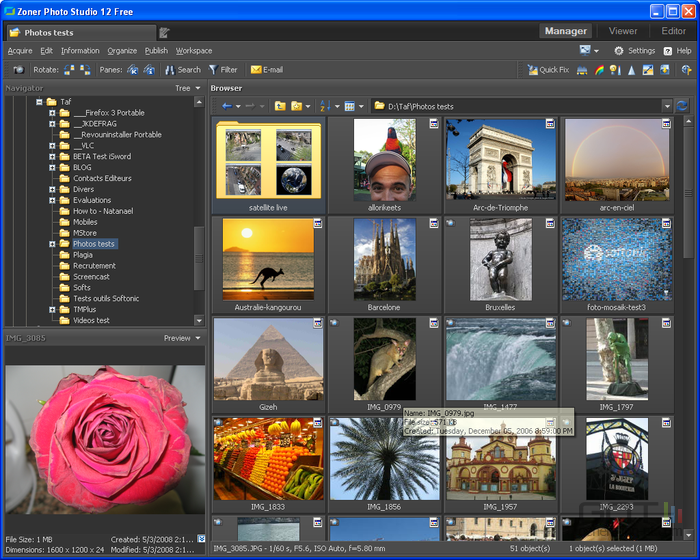This screenshot has width=700, height=560.
Task: Open the Levels histogram tool icon
Action: (582, 70)
